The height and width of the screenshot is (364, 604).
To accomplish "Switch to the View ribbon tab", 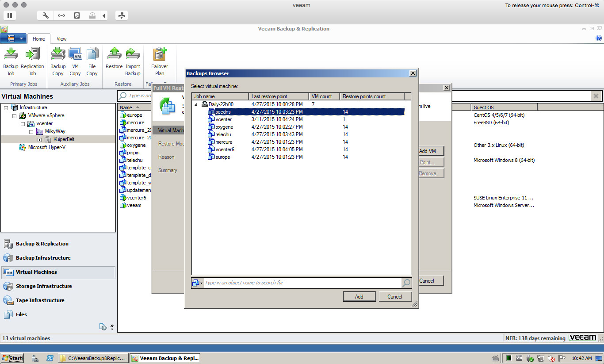I will point(61,39).
